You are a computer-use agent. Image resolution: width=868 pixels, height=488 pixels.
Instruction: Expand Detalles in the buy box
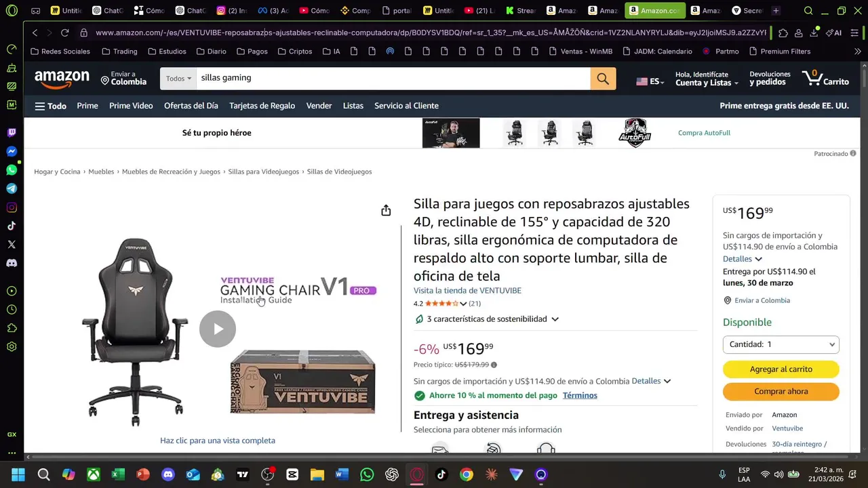(x=743, y=259)
